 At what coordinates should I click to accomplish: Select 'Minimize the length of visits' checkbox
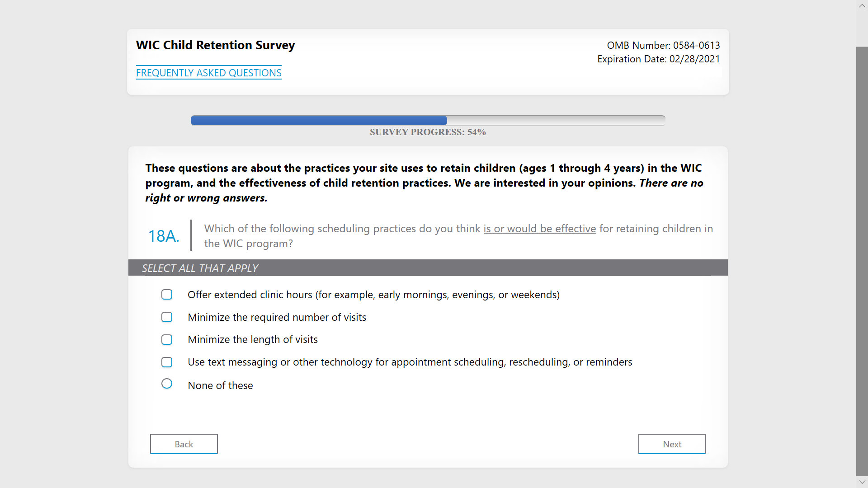tap(167, 339)
